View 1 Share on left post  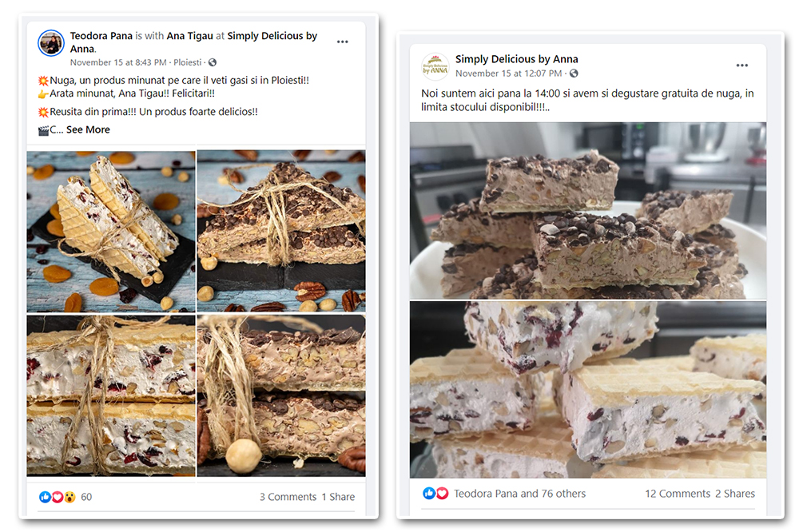click(x=338, y=497)
